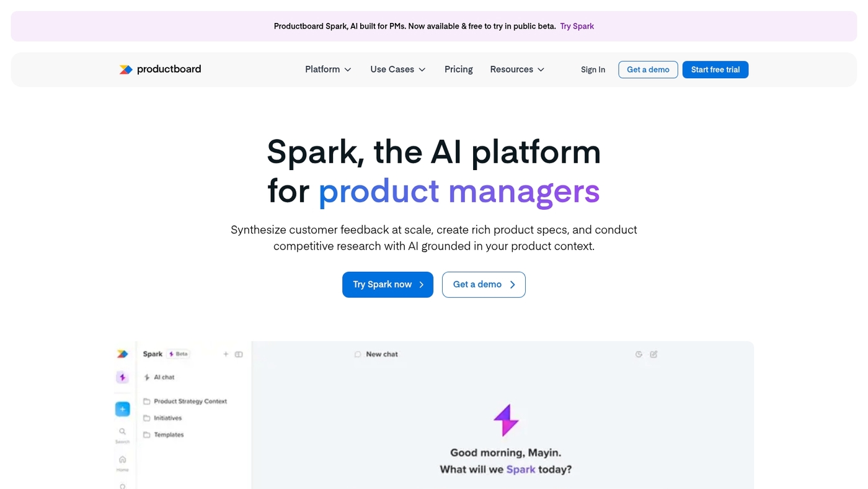Expand the Resources dropdown
The image size is (868, 489).
[x=517, y=69]
